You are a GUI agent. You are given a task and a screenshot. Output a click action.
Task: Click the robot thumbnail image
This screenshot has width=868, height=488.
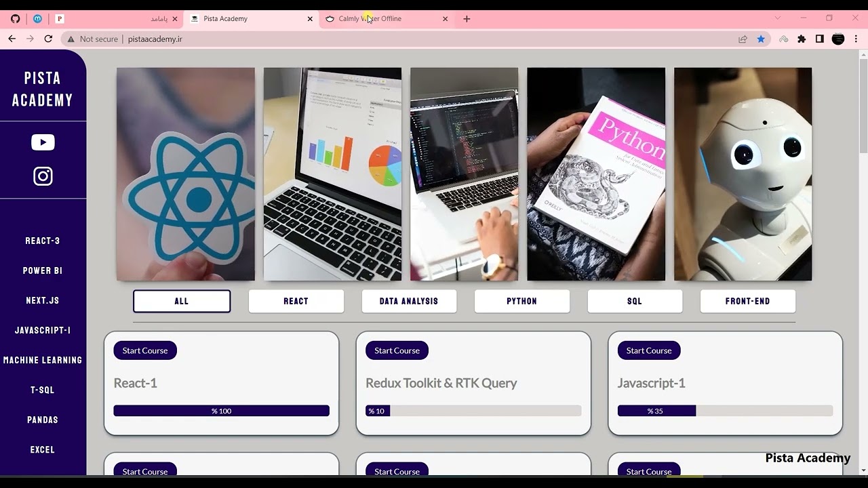point(743,174)
